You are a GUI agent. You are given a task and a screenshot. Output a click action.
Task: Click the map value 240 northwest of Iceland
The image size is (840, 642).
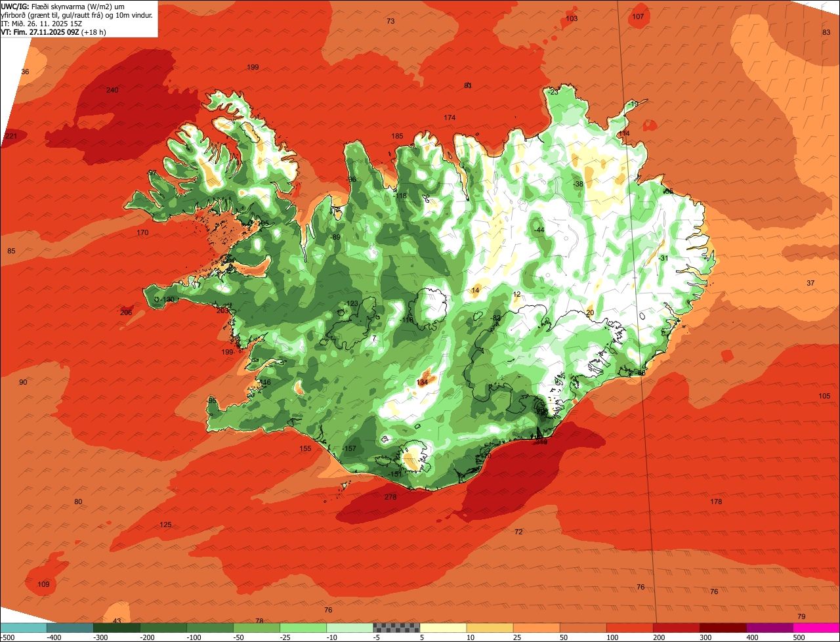click(112, 90)
